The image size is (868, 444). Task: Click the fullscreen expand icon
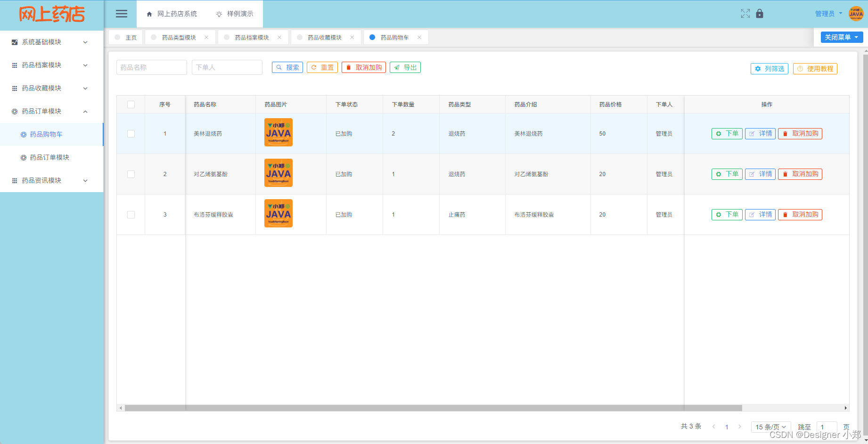point(745,14)
